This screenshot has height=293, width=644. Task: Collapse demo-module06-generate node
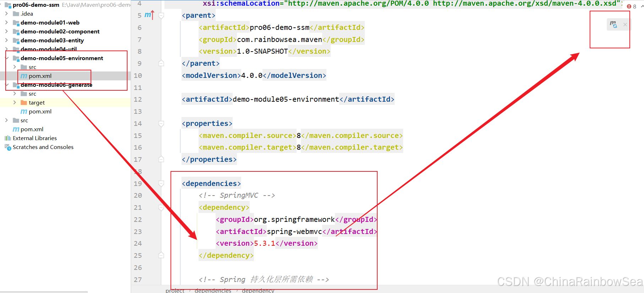7,85
